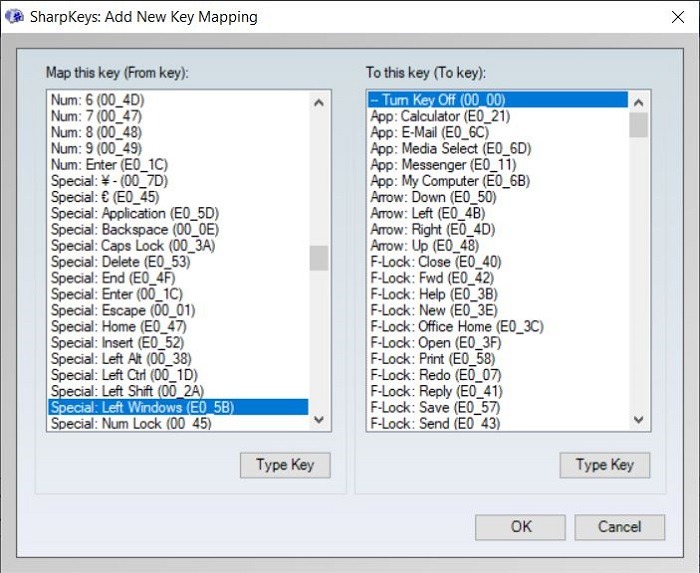700x573 pixels.
Task: Select Arrow: Up (E0_48) in To list
Action: (x=498, y=245)
